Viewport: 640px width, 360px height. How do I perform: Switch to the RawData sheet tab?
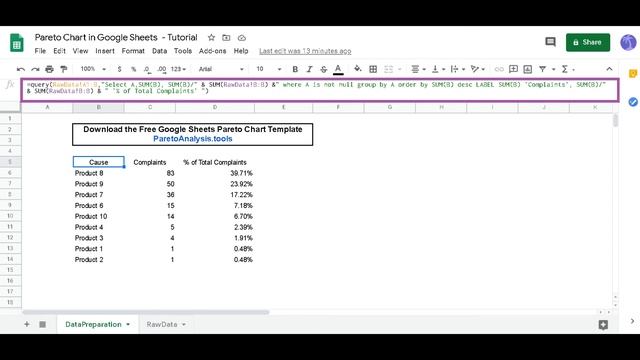162,324
